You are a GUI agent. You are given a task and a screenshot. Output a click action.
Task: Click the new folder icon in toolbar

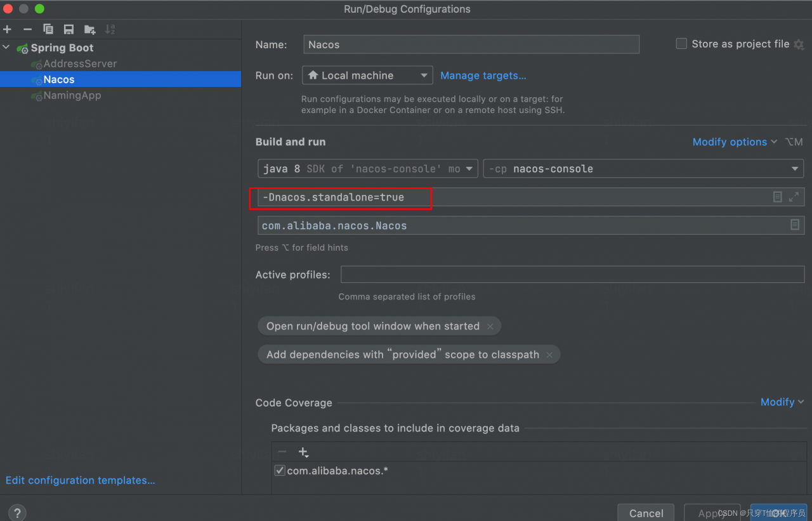coord(89,29)
